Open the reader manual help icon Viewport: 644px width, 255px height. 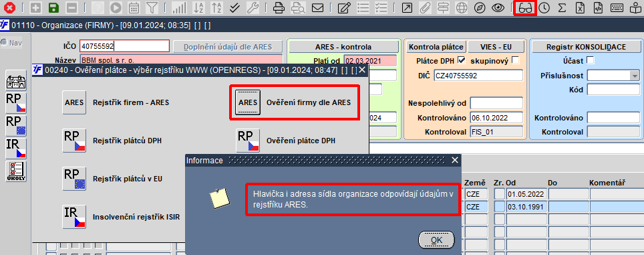pos(635,7)
